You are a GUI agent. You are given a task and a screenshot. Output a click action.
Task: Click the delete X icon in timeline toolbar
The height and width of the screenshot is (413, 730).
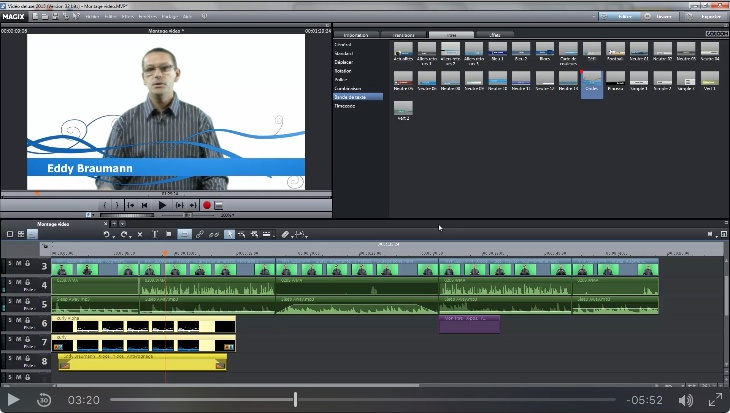pos(140,234)
